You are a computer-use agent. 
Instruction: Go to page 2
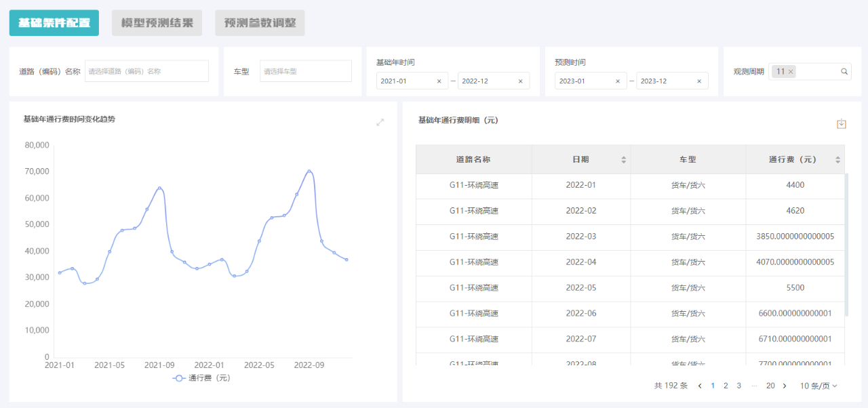[x=726, y=386]
